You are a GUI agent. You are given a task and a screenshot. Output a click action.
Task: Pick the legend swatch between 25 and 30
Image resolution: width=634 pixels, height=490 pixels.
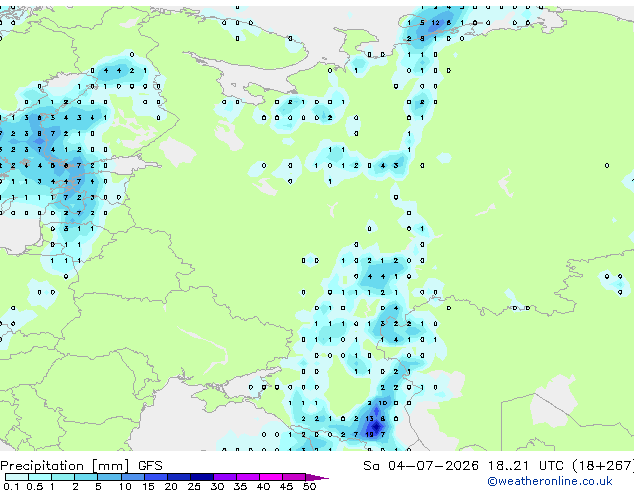[202, 477]
